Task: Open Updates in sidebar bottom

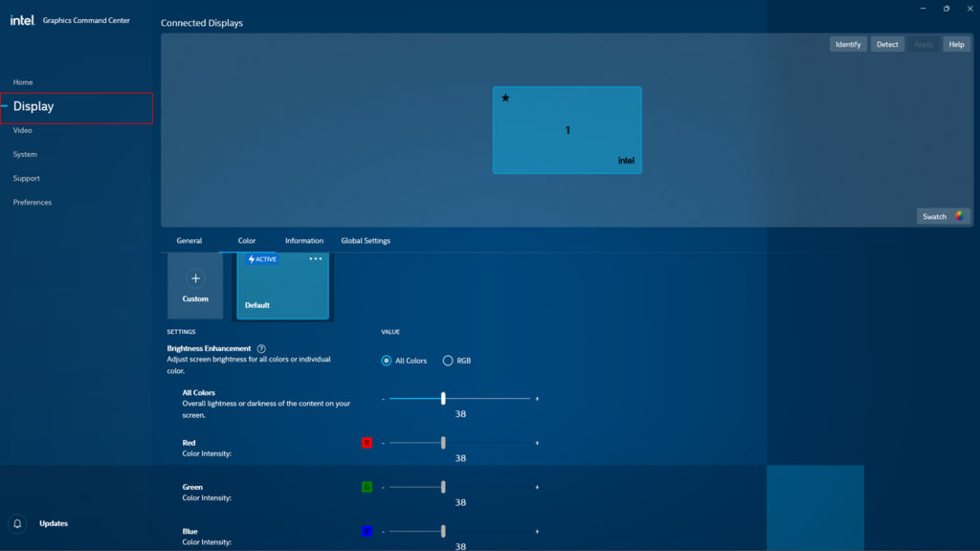Action: (54, 523)
